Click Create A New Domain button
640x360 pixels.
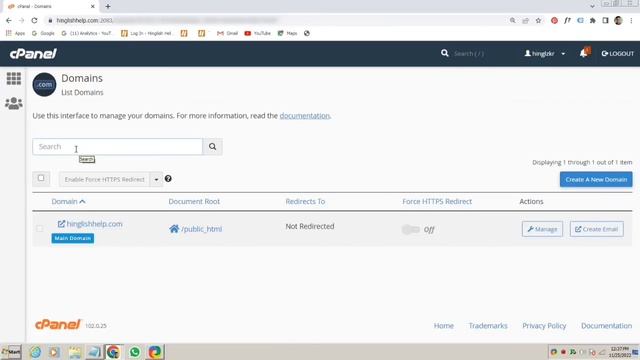tap(596, 179)
